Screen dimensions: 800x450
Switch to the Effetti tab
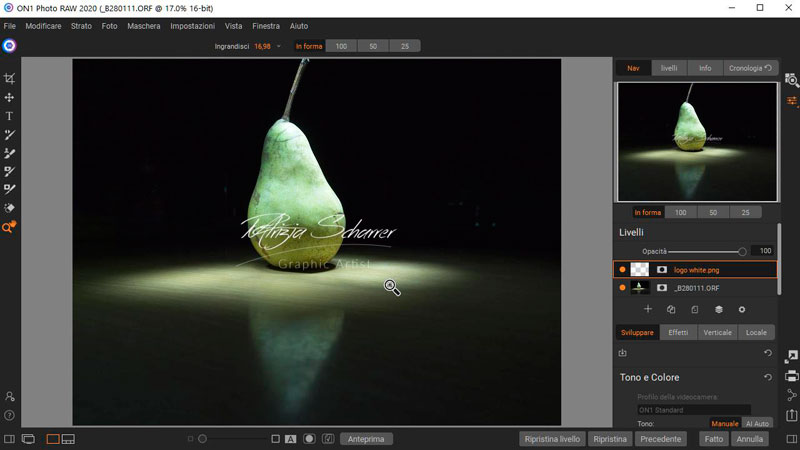pyautogui.click(x=678, y=332)
